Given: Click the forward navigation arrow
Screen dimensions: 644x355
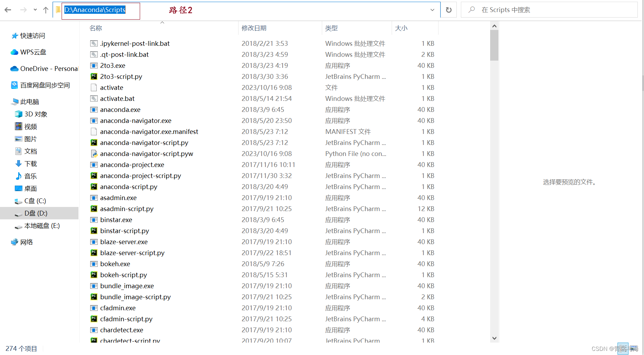Looking at the screenshot, I should pos(23,10).
